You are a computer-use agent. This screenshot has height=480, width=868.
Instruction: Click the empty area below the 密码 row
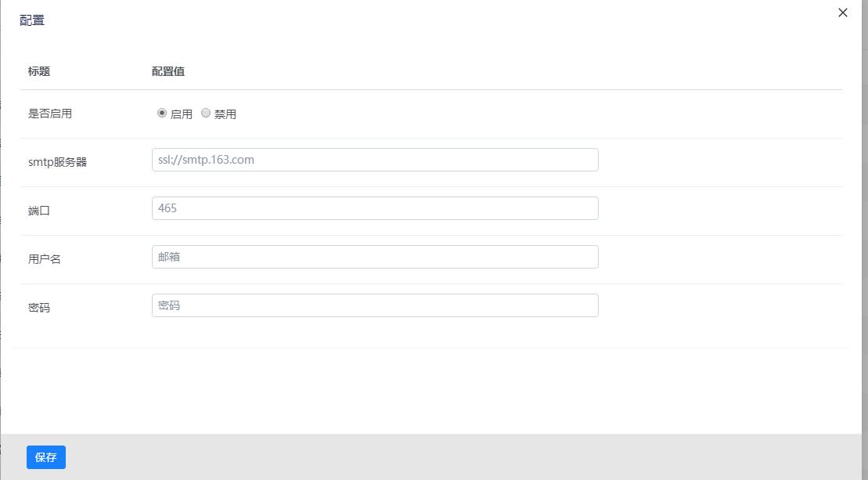click(430, 389)
